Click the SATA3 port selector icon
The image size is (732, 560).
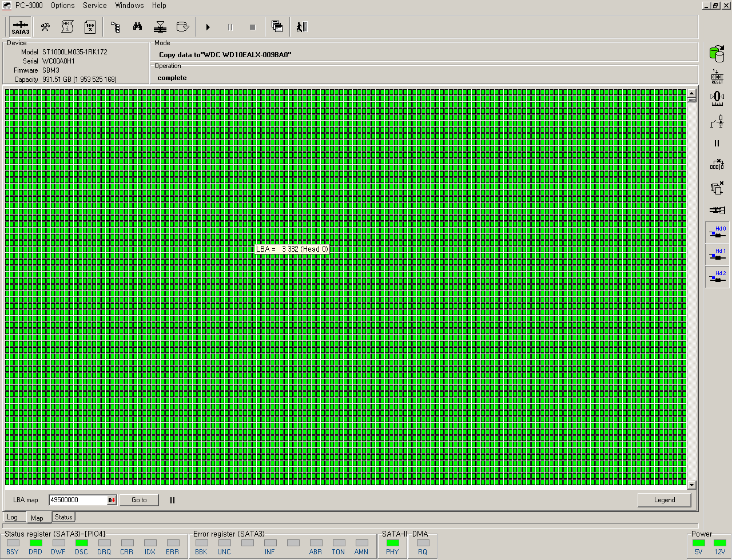click(21, 27)
